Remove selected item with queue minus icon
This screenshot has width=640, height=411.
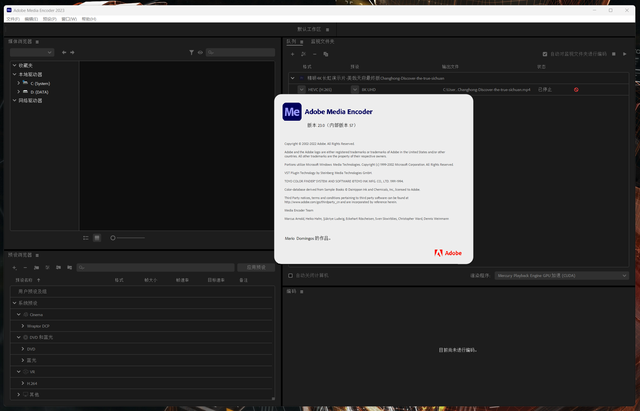[x=314, y=54]
